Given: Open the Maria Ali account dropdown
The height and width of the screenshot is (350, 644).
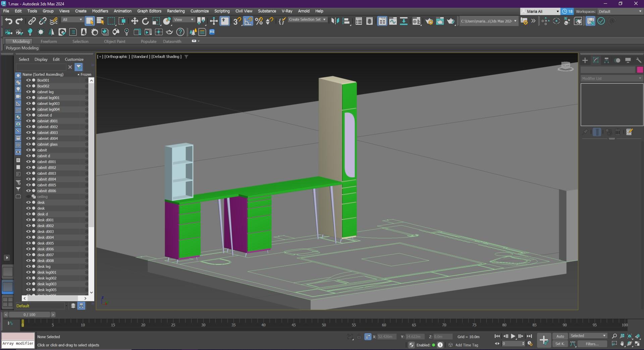Looking at the screenshot, I should point(540,11).
